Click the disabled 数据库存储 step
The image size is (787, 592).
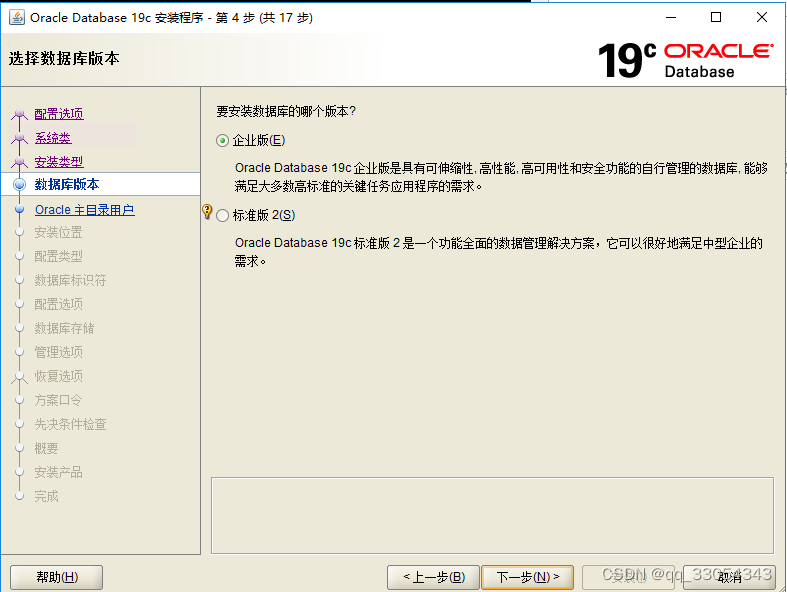64,328
